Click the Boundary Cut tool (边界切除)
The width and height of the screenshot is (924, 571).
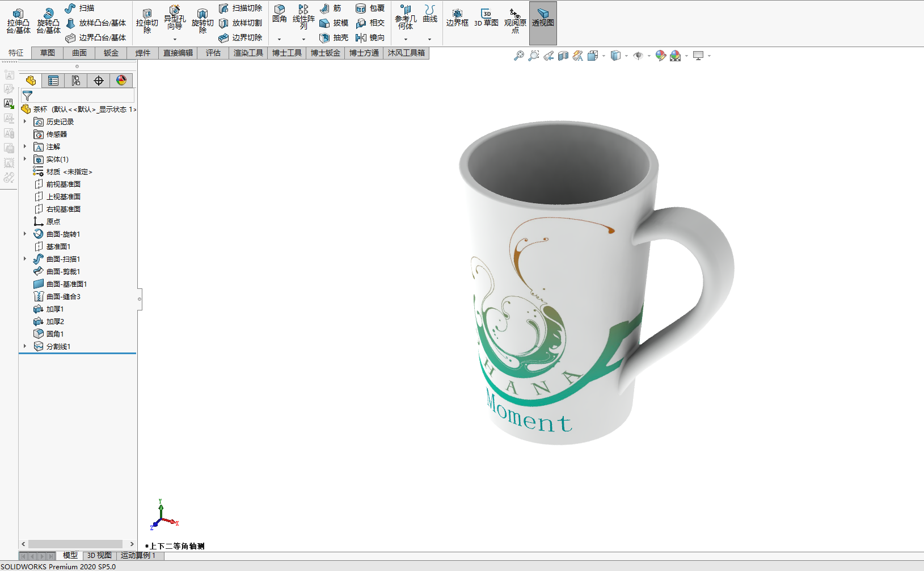[x=241, y=37]
